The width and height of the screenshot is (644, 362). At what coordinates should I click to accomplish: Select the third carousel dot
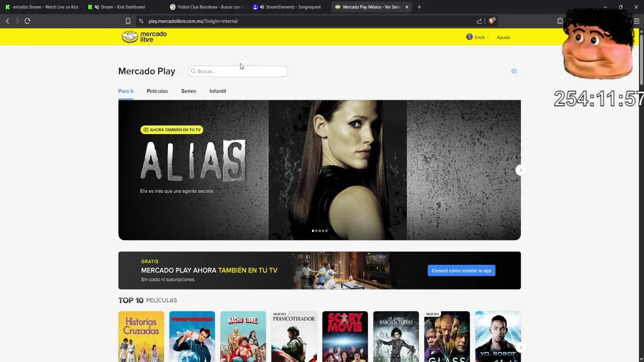319,231
